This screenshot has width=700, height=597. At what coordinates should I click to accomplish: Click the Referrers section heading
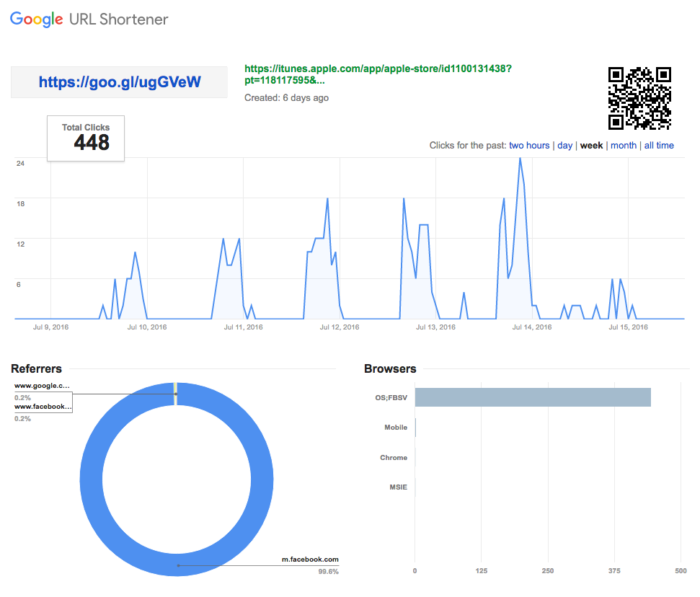pyautogui.click(x=36, y=369)
